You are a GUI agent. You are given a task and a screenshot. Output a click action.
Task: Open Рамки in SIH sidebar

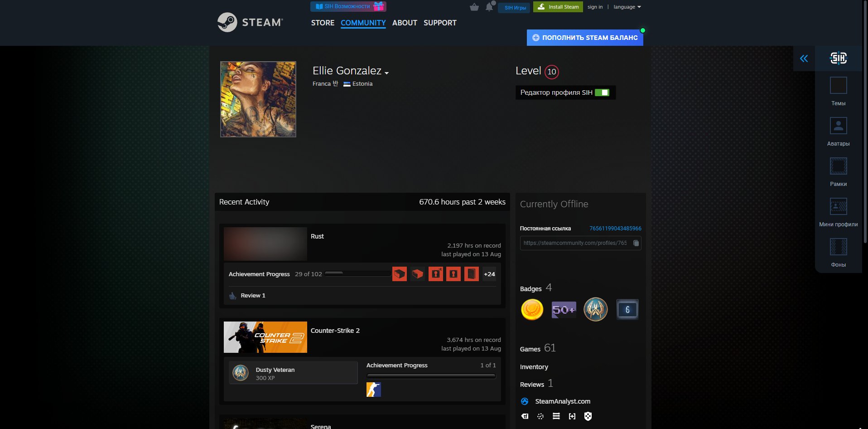point(838,172)
